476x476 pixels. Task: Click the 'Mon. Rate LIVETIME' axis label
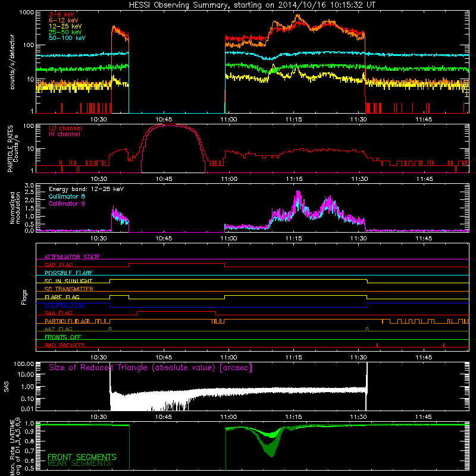coord(12,448)
